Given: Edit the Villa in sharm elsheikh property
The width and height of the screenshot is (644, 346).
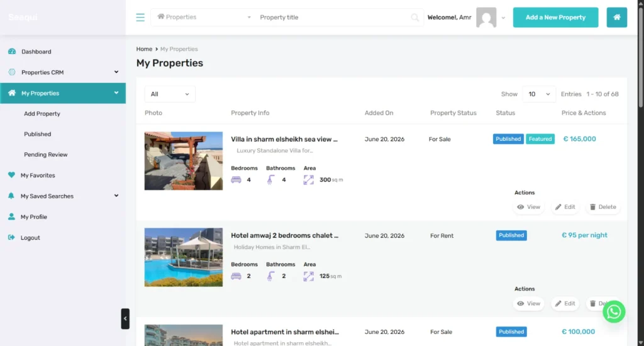Looking at the screenshot, I should [x=565, y=207].
